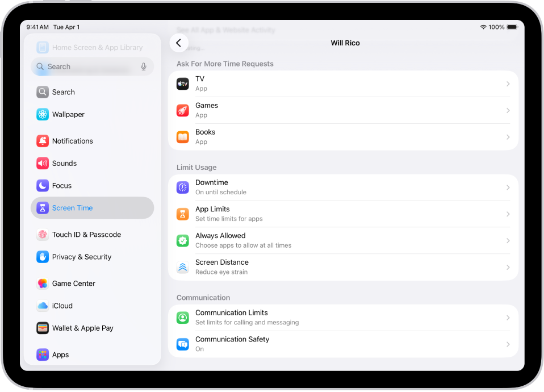Open Touch ID & Passcode settings
This screenshot has width=544, height=392.
coord(93,235)
